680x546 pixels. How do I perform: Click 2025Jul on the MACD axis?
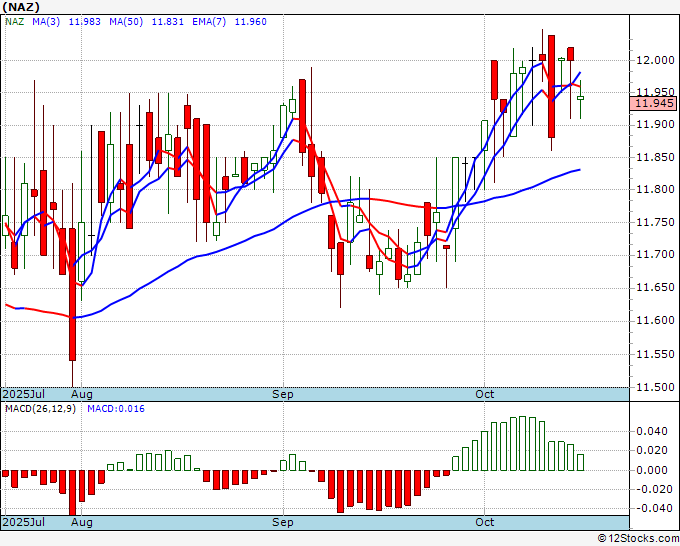[23, 522]
